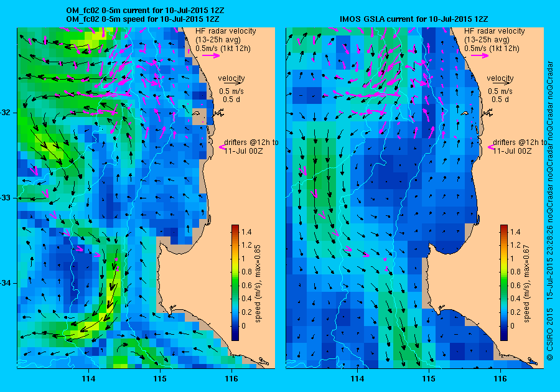Click '0.5 m/s 0.5 d' legend on left map
560x392 pixels.
(231, 95)
